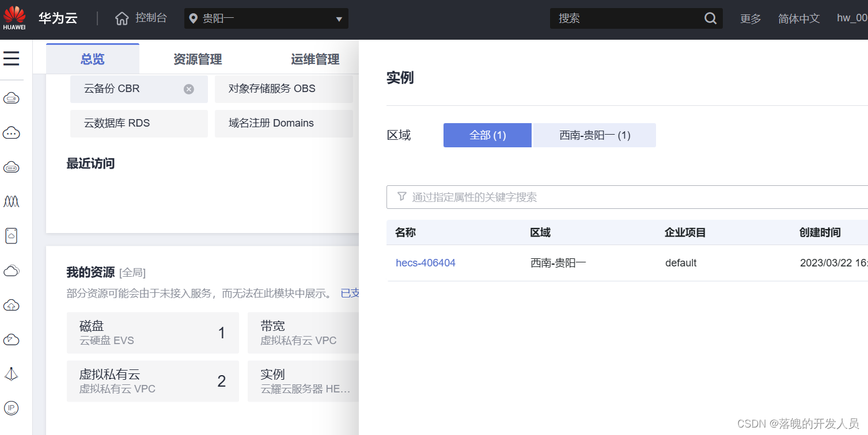Open first cloud server sidebar icon
Screen dimensions: 868x435
click(12, 98)
